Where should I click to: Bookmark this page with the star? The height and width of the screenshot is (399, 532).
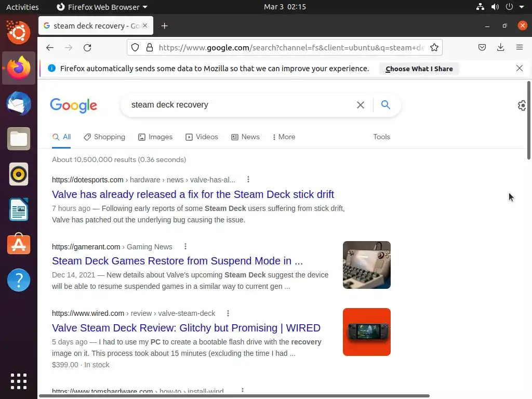click(434, 47)
